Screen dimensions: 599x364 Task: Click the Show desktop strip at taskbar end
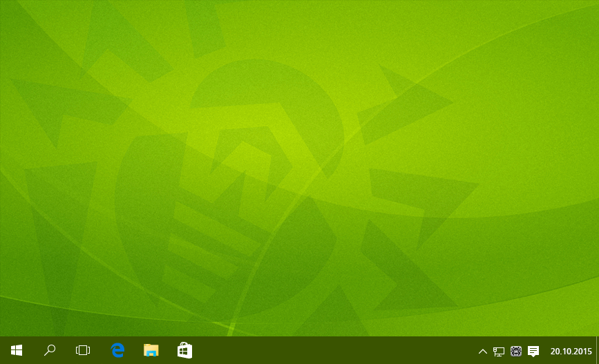click(597, 350)
